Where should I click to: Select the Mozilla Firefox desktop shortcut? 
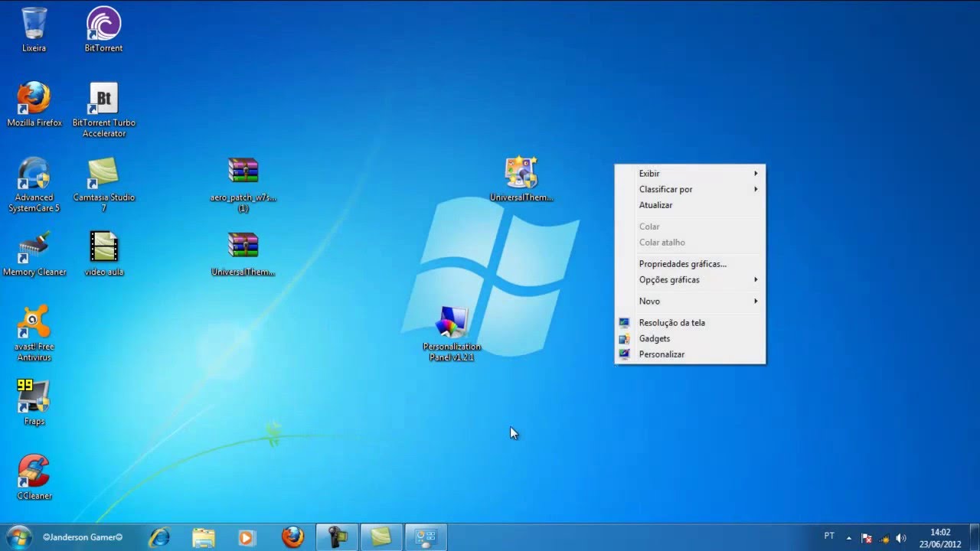[34, 105]
